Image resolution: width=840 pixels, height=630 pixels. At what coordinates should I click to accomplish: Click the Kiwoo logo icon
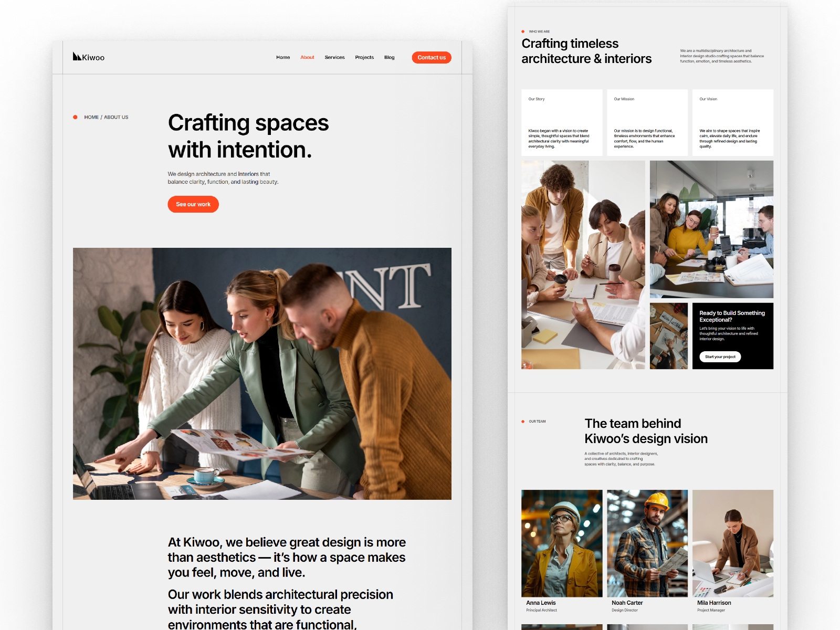coord(77,57)
